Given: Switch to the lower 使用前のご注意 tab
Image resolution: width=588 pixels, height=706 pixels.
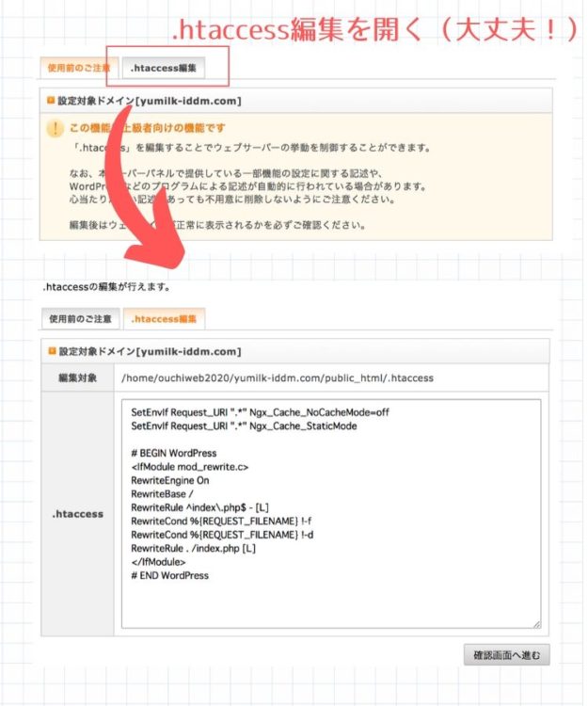Looking at the screenshot, I should pyautogui.click(x=80, y=319).
